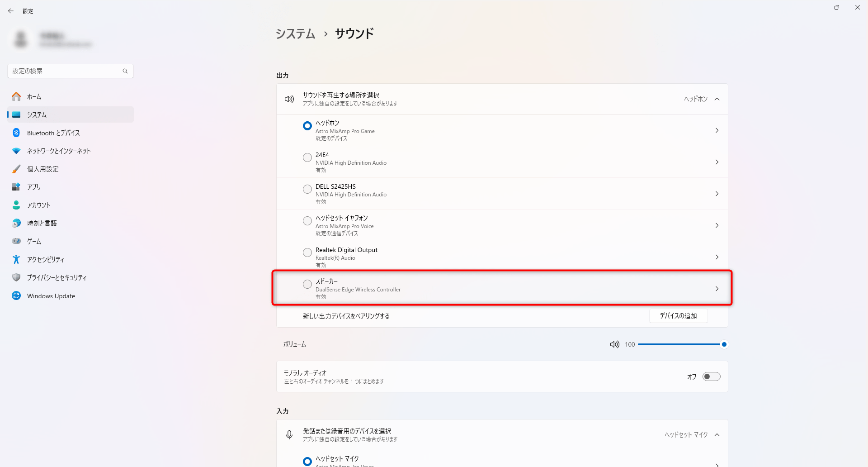Click the デバイスの追加 button
Image resolution: width=868 pixels, height=467 pixels.
point(678,316)
